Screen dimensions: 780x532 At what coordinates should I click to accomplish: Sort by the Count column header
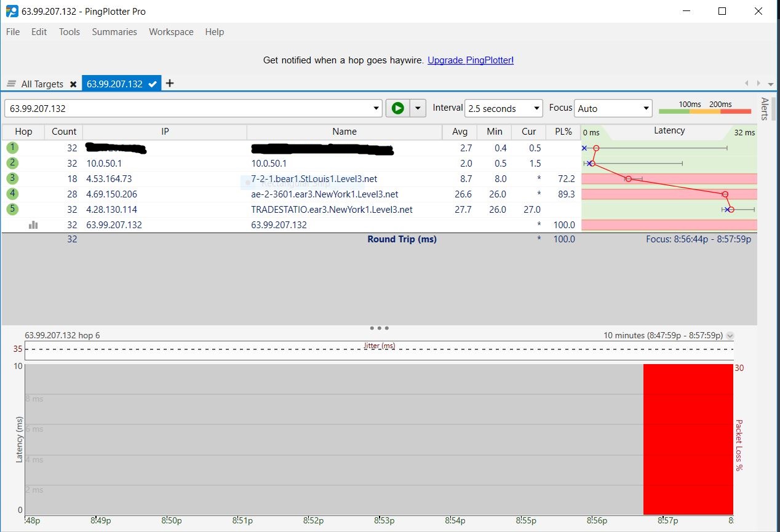coord(64,132)
